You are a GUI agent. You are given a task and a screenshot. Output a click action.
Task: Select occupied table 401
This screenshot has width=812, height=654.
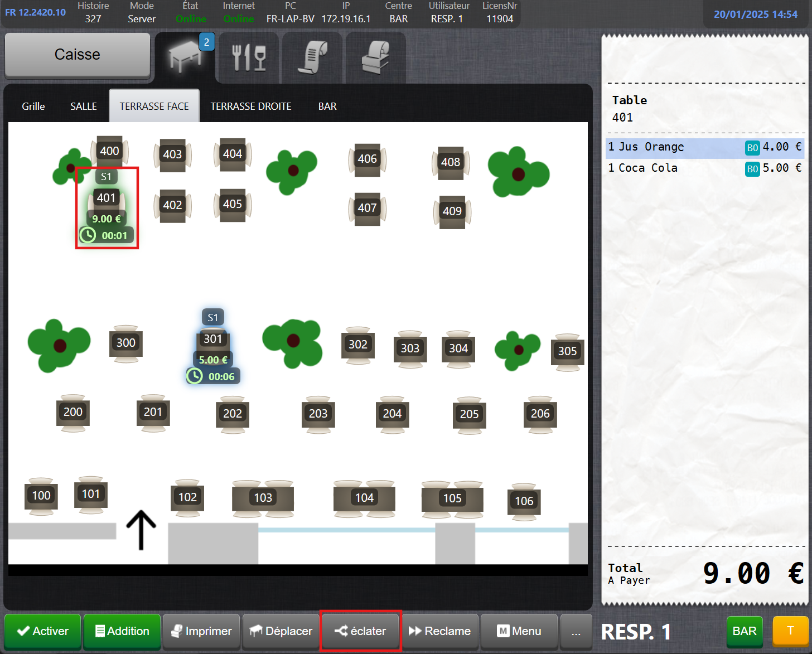pos(106,198)
